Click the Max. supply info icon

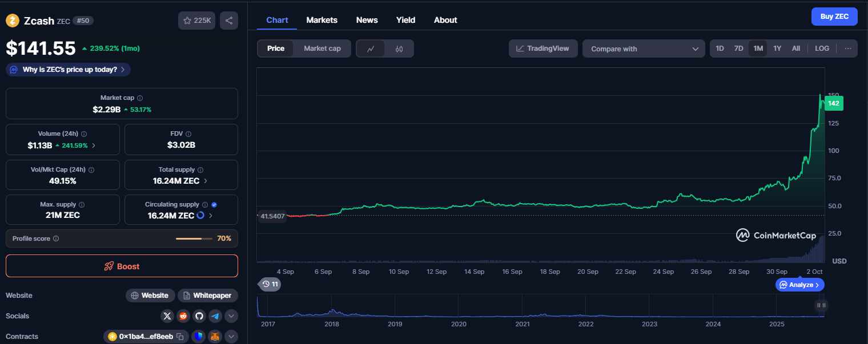click(81, 204)
